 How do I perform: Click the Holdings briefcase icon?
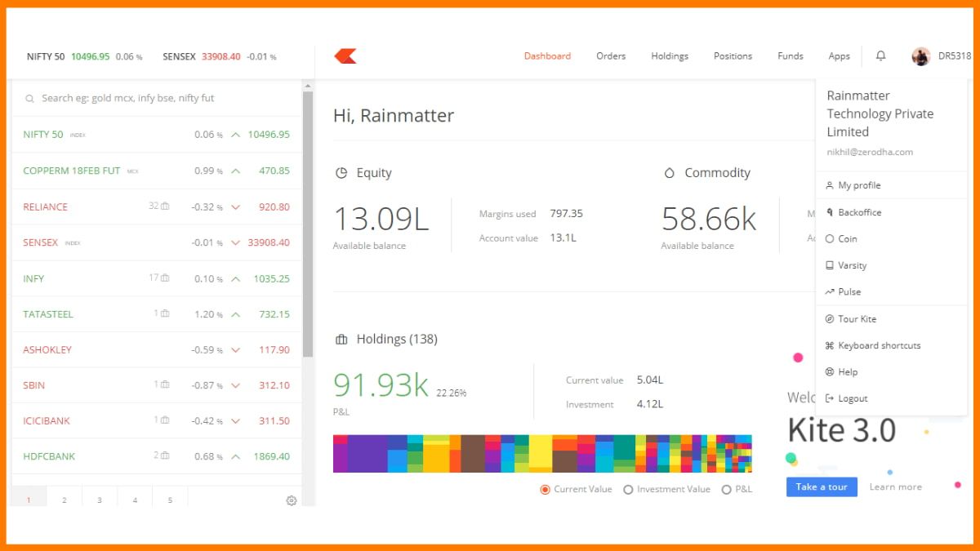(341, 339)
